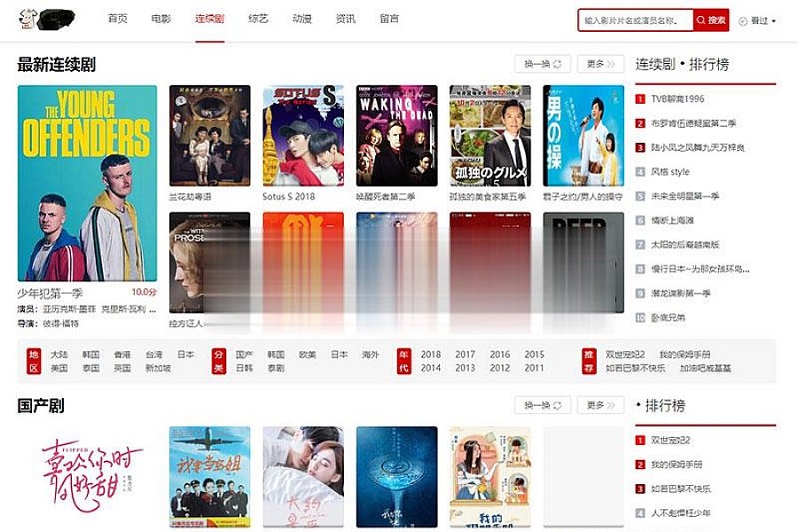Filter by year 2018
The image size is (798, 532).
(x=431, y=355)
